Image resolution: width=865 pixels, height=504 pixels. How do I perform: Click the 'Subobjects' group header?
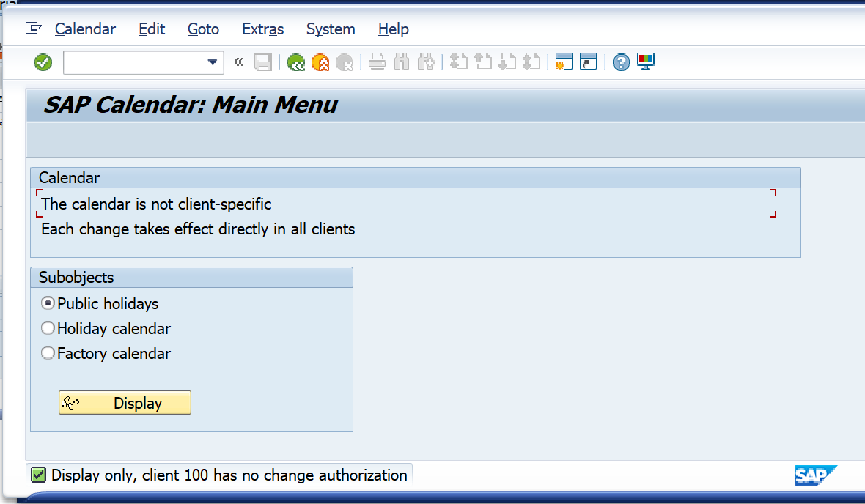click(x=191, y=278)
